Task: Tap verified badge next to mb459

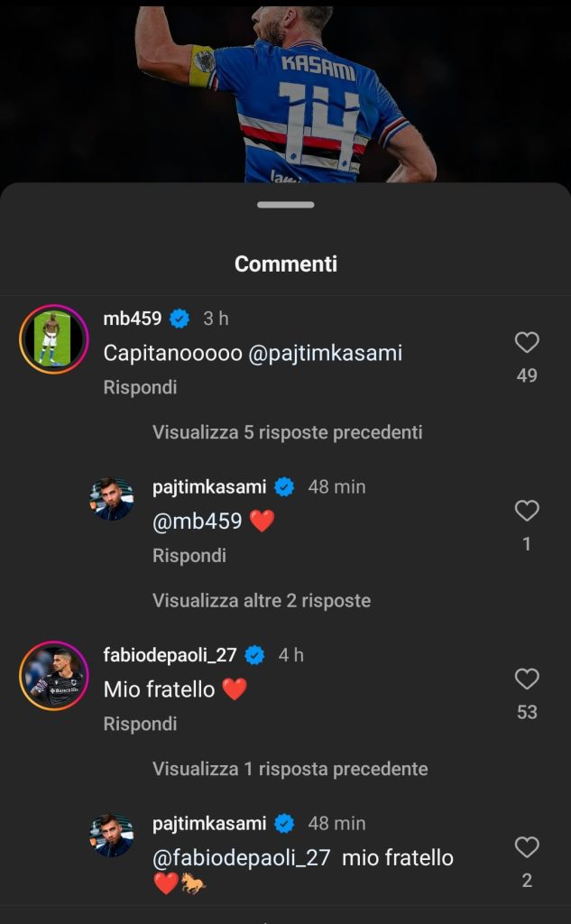Action: pyautogui.click(x=180, y=319)
